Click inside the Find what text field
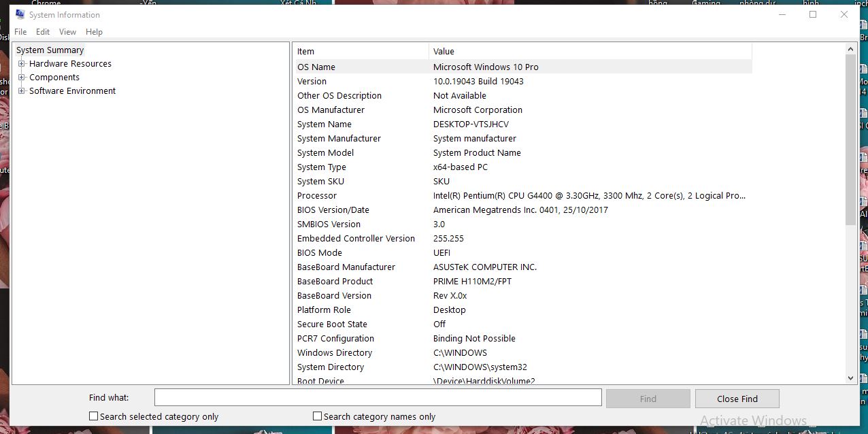The image size is (868, 434). click(x=378, y=397)
